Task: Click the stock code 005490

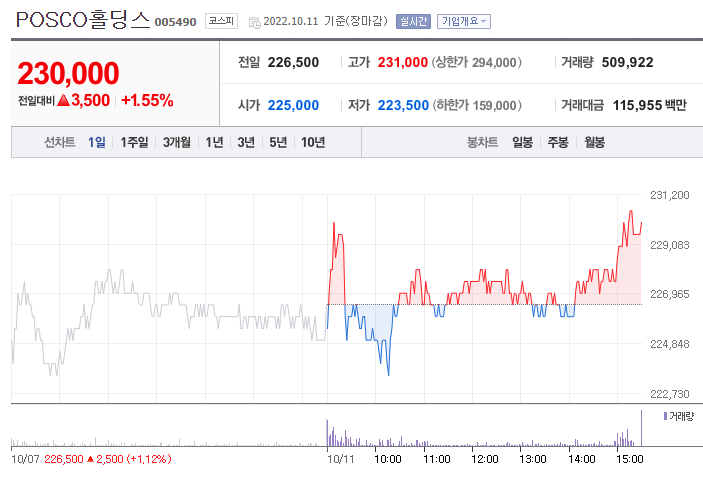Action: click(175, 22)
